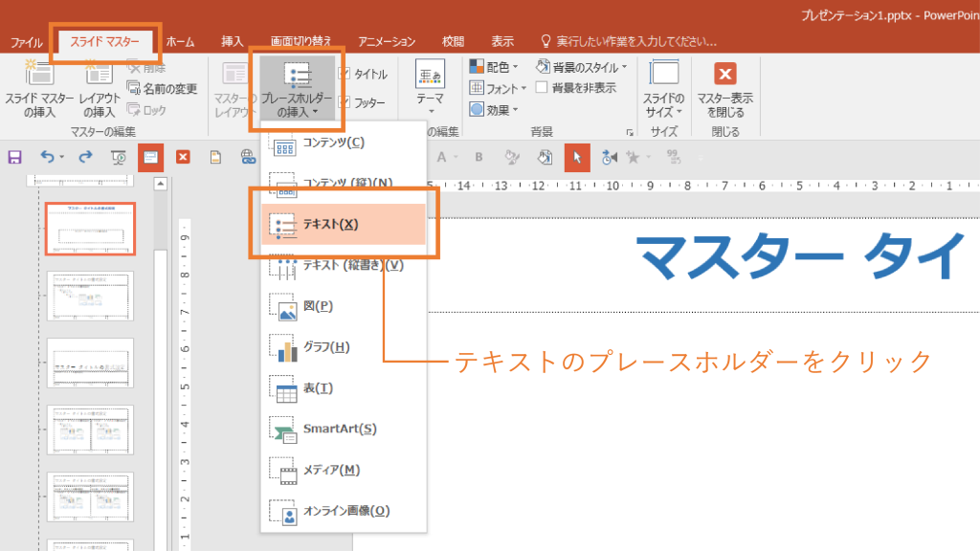980x551 pixels.
Task: Choose Text vertical (テキスト 縦書き) placeholder
Action: [x=344, y=265]
